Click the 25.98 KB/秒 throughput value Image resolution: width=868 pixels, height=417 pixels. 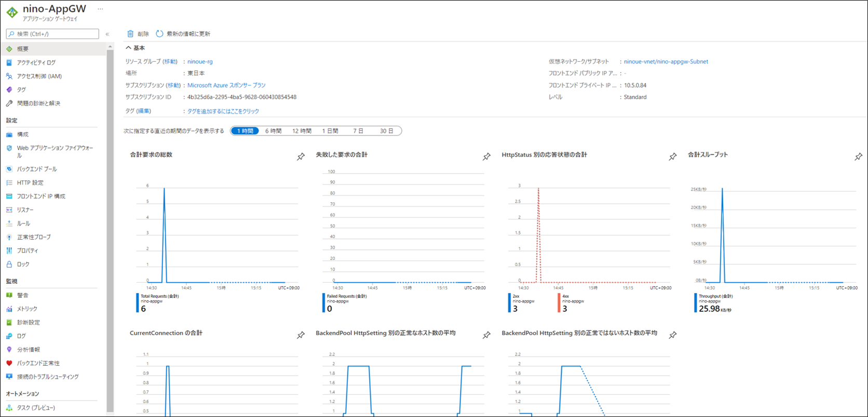715,309
